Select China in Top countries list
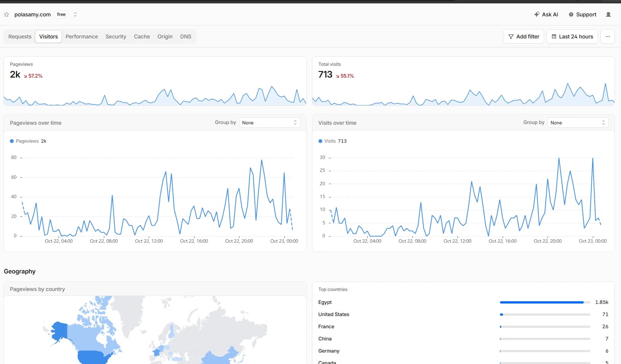Viewport: 621px width, 364px height. pyautogui.click(x=325, y=339)
